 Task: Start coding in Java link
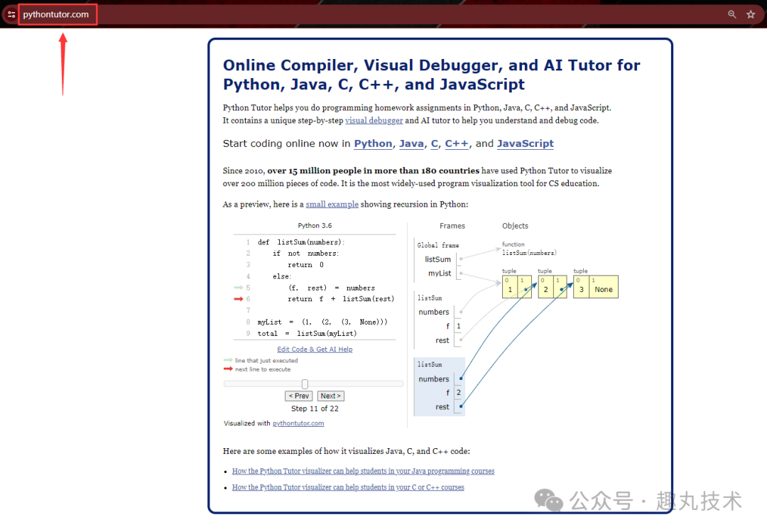pyautogui.click(x=411, y=143)
